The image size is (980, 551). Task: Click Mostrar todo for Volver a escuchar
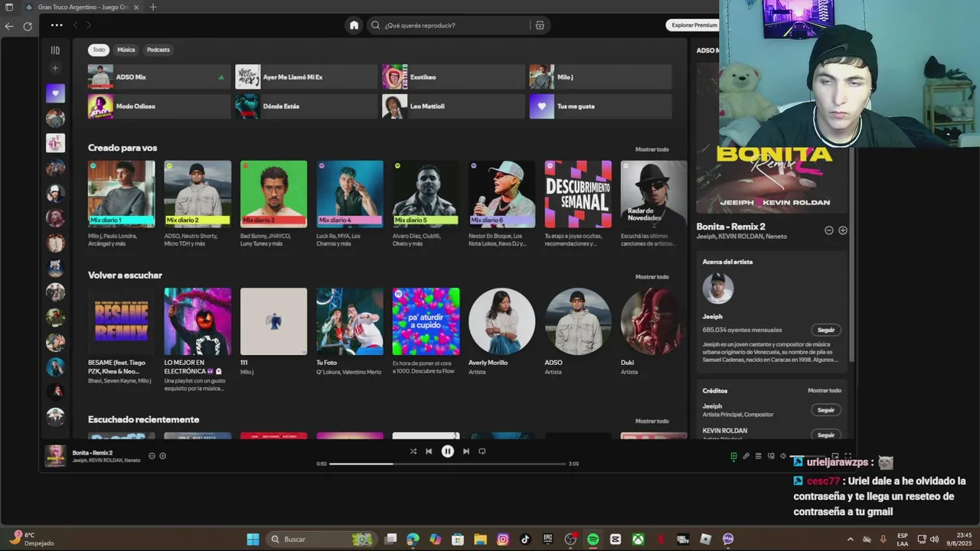(652, 277)
